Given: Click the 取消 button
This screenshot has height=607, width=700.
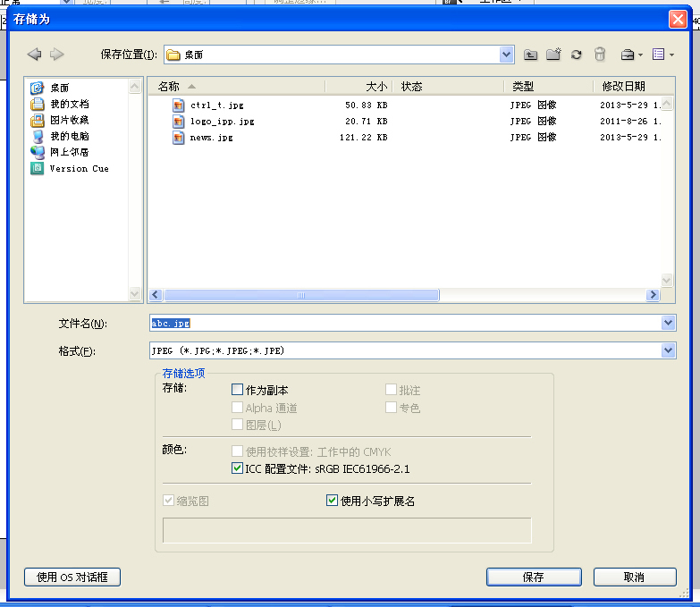Looking at the screenshot, I should pos(635,577).
